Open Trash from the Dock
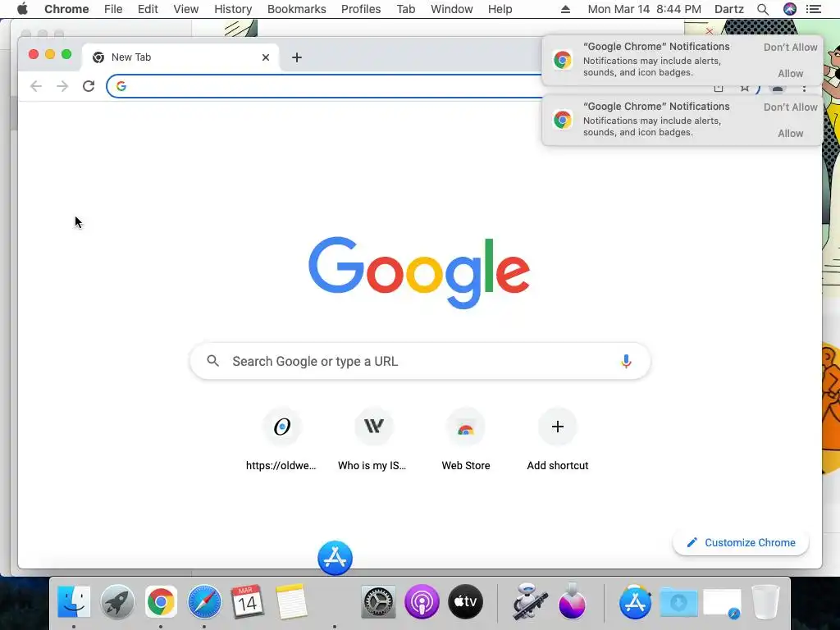 (x=765, y=601)
